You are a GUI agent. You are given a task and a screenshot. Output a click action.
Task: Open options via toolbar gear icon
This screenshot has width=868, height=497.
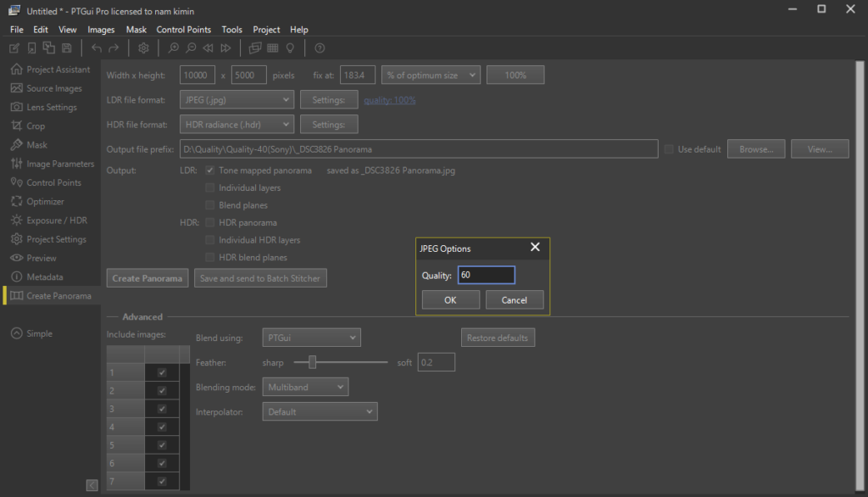click(x=143, y=48)
